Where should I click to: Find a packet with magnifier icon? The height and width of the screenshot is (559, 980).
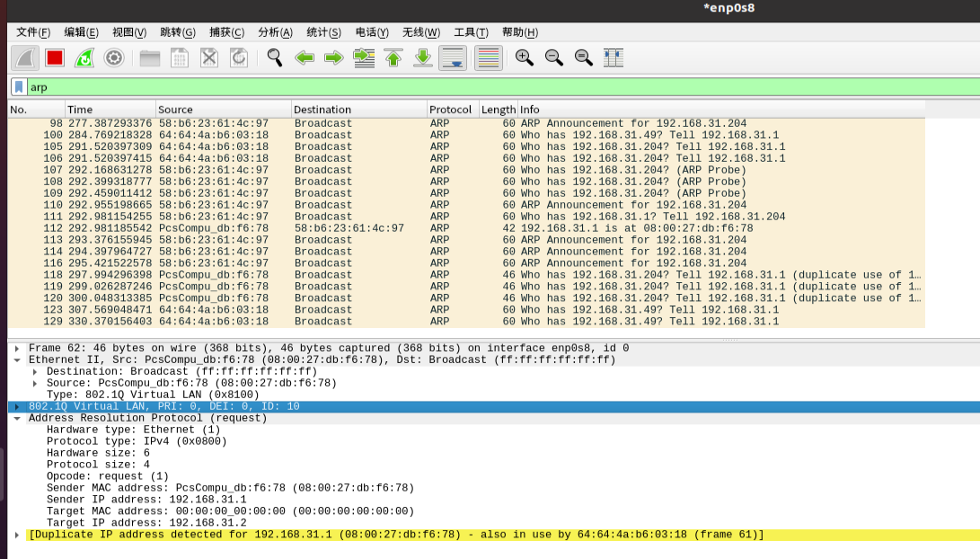[274, 58]
